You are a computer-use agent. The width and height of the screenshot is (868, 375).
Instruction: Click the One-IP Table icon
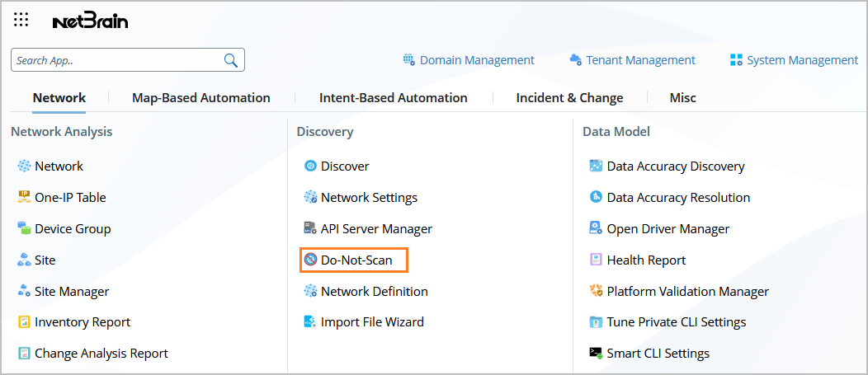24,197
